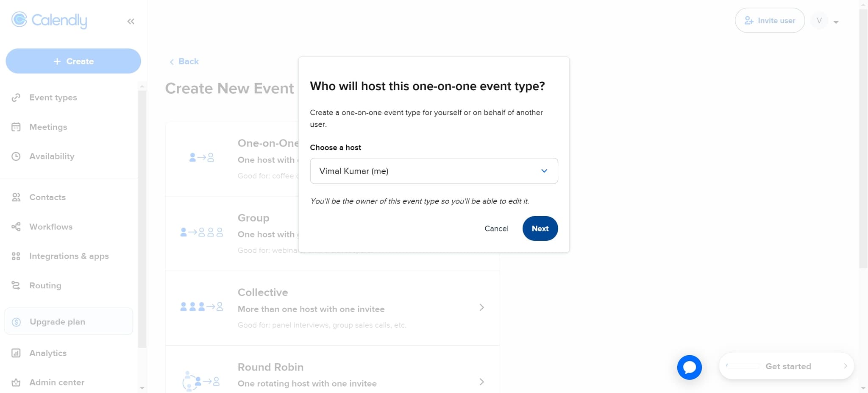Expand the Round Robin chevron arrow

pyautogui.click(x=481, y=382)
